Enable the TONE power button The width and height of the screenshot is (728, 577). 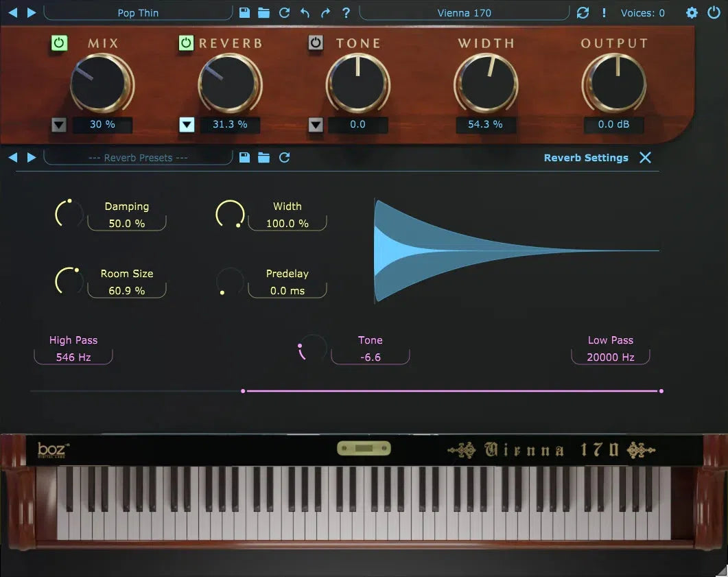point(315,43)
